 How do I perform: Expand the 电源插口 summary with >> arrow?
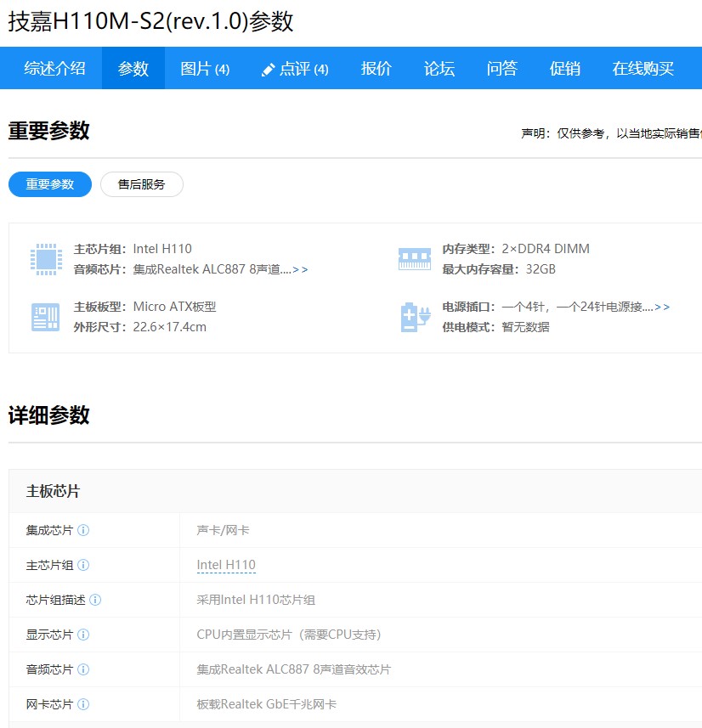tap(662, 307)
